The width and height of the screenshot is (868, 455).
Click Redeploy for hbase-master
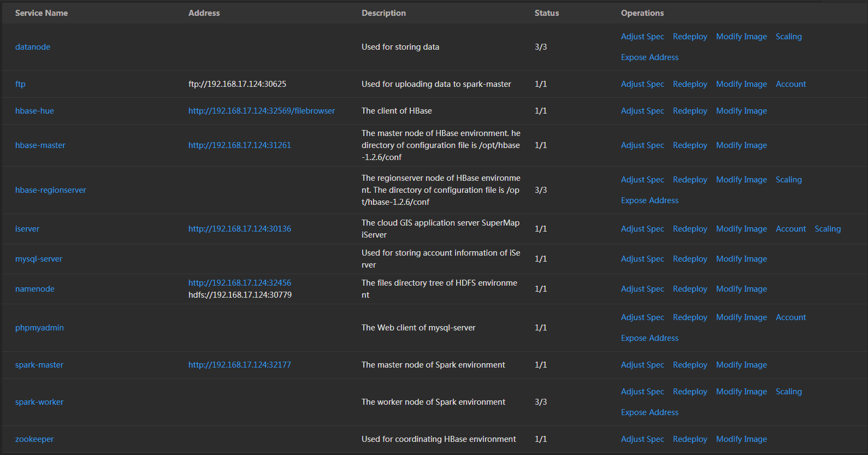click(x=690, y=145)
